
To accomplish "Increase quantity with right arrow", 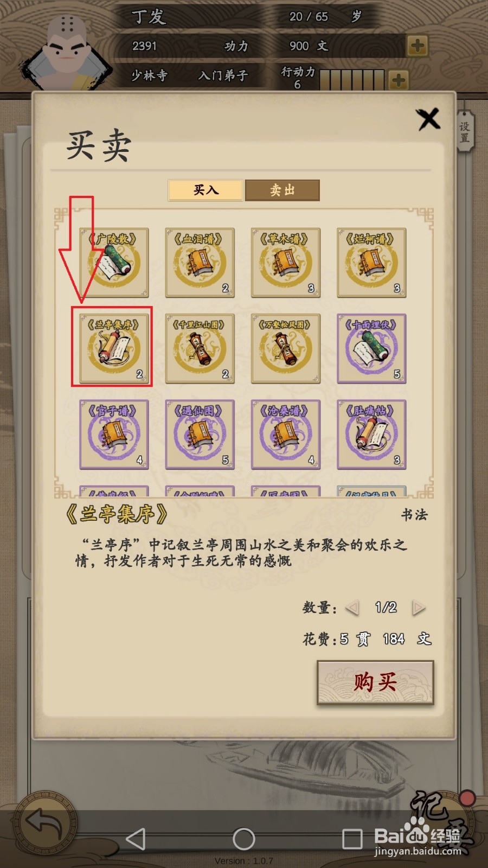I will click(x=418, y=608).
